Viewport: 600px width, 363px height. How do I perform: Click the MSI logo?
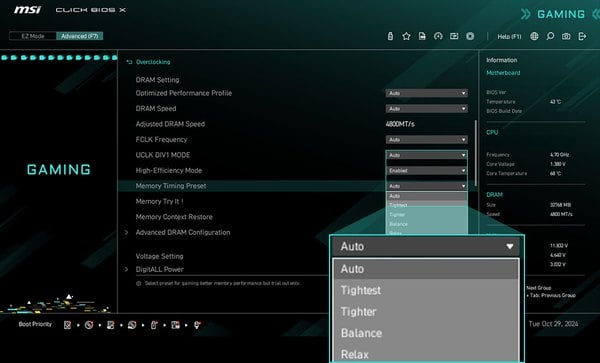click(x=27, y=10)
